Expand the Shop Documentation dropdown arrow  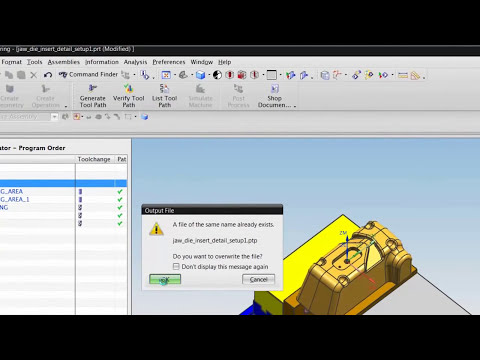295,106
